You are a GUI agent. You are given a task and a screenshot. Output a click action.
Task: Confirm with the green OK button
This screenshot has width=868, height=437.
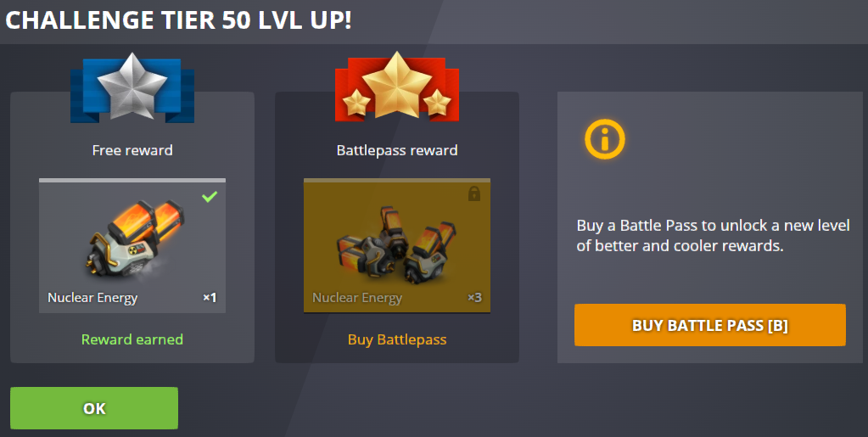94,408
